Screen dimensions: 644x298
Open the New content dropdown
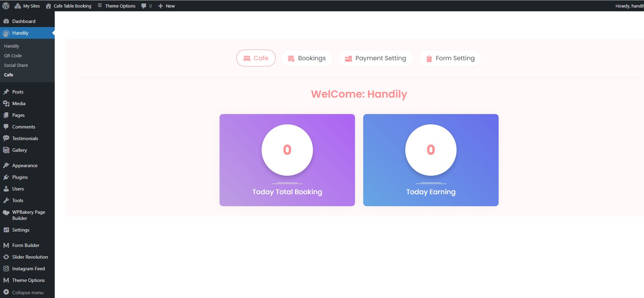(167, 6)
